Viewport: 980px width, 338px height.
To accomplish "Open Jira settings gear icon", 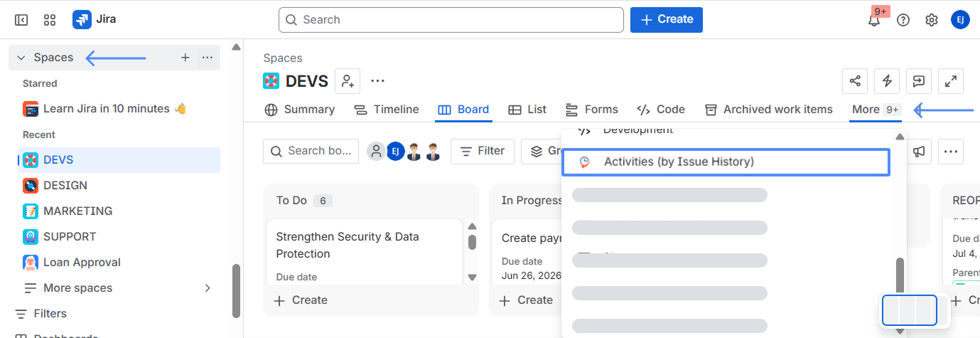I will (x=932, y=20).
